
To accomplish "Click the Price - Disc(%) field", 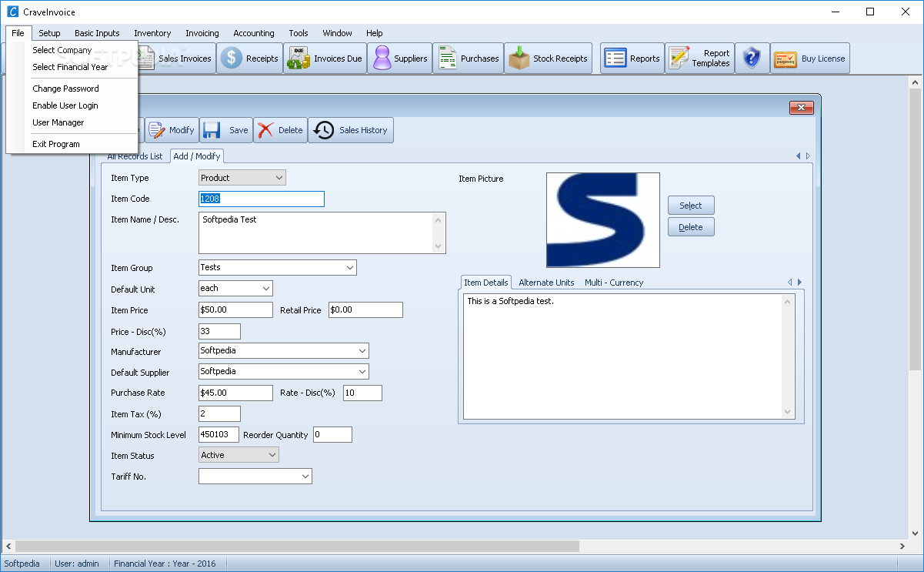I will pos(219,331).
